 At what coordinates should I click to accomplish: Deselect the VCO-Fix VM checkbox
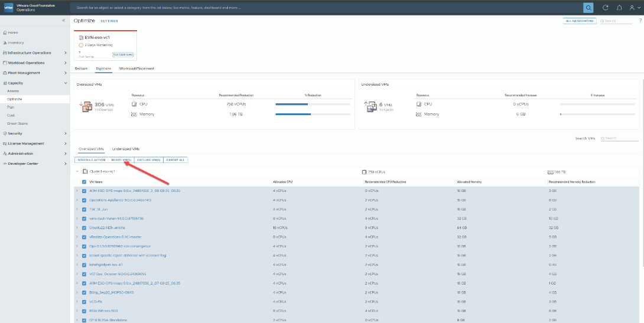(84, 301)
